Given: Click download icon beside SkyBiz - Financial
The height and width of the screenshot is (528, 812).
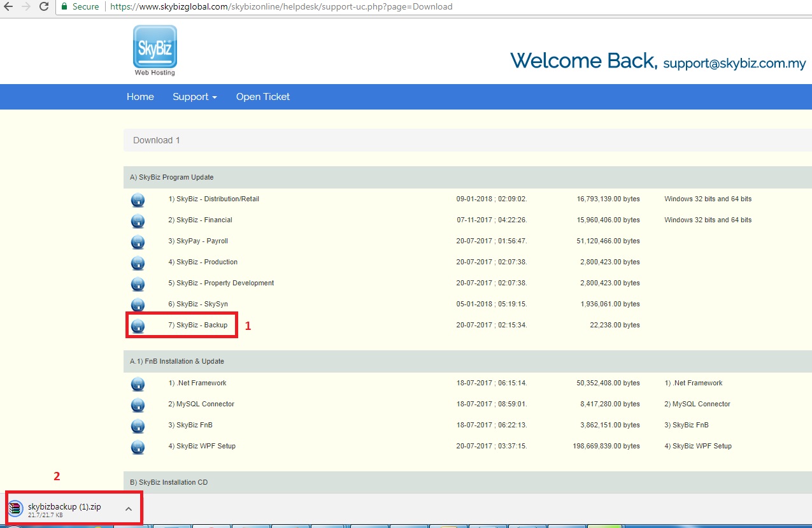Looking at the screenshot, I should point(138,221).
